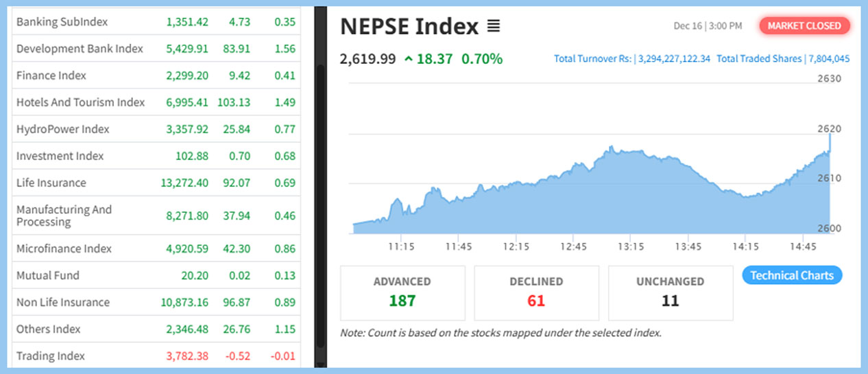
Task: Open the menu icon beside NEPSE Index
Action: pyautogui.click(x=493, y=27)
